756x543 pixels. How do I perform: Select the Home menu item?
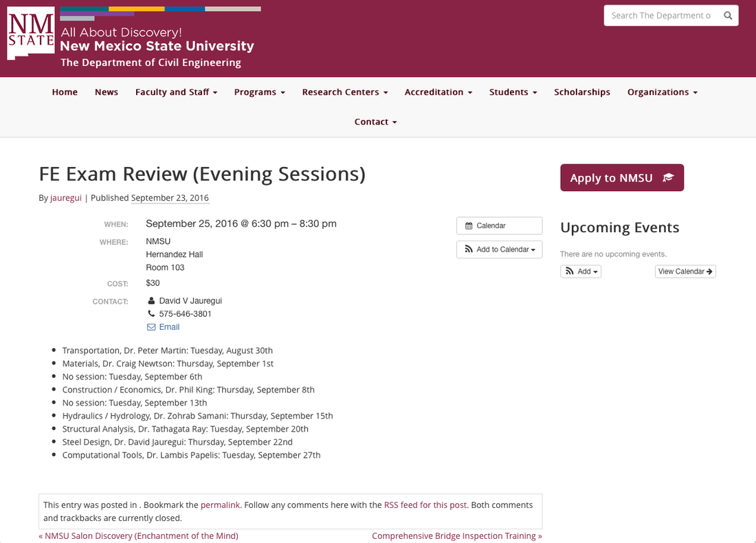(x=65, y=91)
